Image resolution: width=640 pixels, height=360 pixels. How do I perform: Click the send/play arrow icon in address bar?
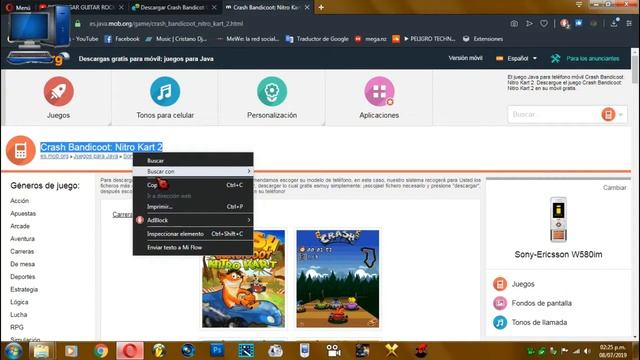pyautogui.click(x=529, y=24)
